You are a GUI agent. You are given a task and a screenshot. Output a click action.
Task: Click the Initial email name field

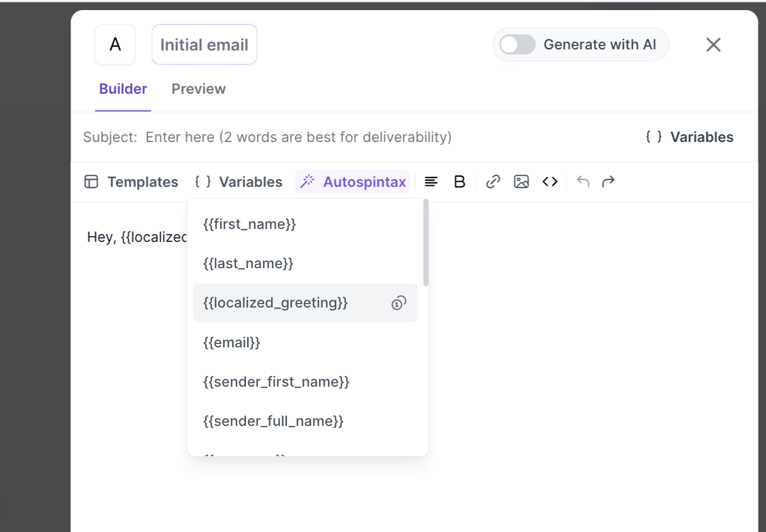(x=204, y=44)
